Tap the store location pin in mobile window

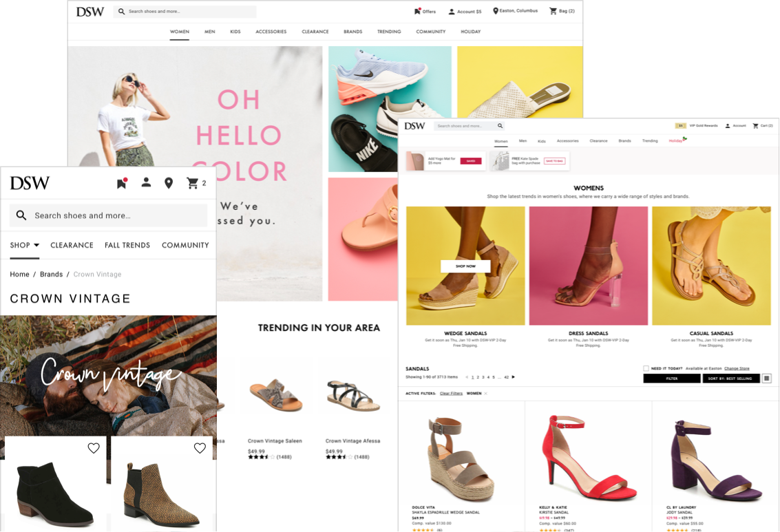pos(169,183)
